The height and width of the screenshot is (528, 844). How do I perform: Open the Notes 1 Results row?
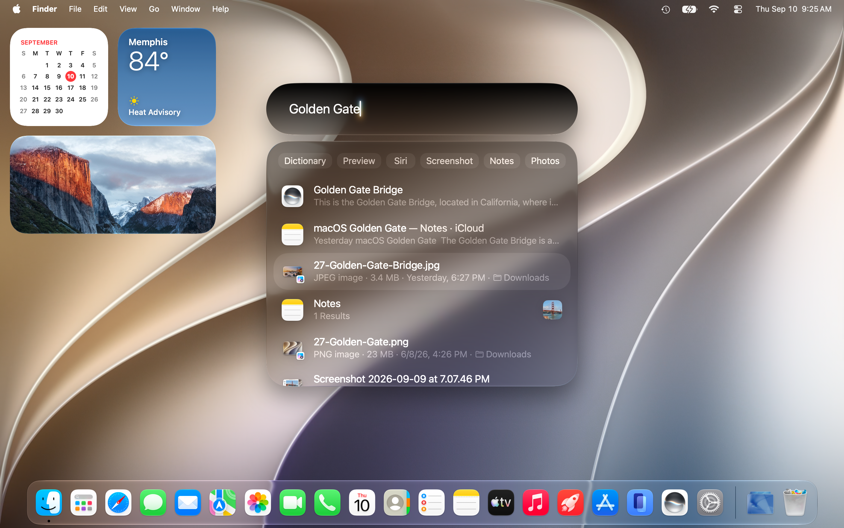tap(421, 309)
